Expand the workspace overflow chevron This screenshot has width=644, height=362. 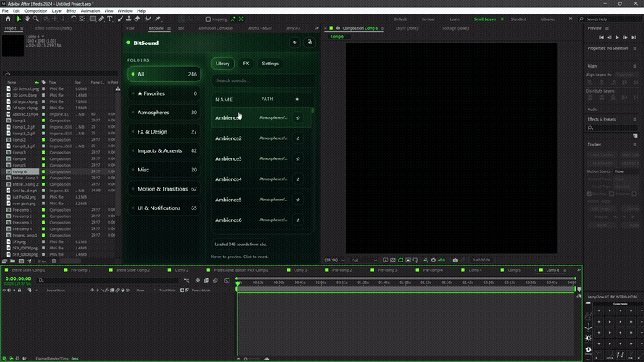pos(571,19)
